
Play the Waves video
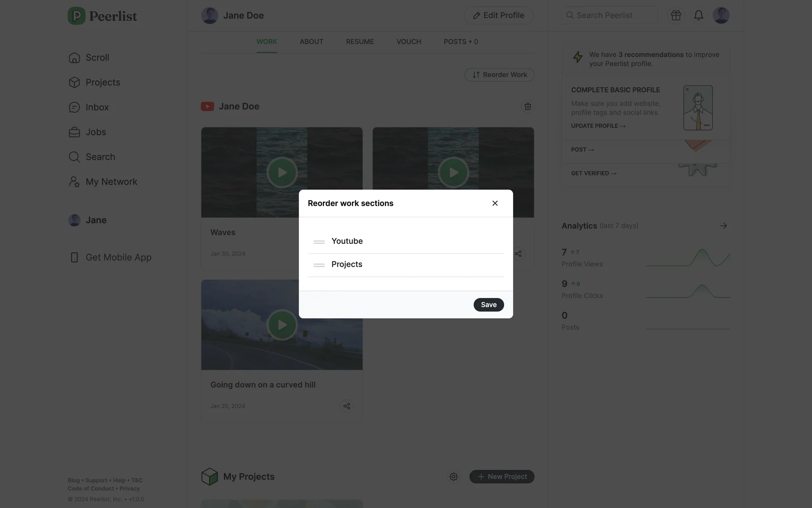pos(282,172)
